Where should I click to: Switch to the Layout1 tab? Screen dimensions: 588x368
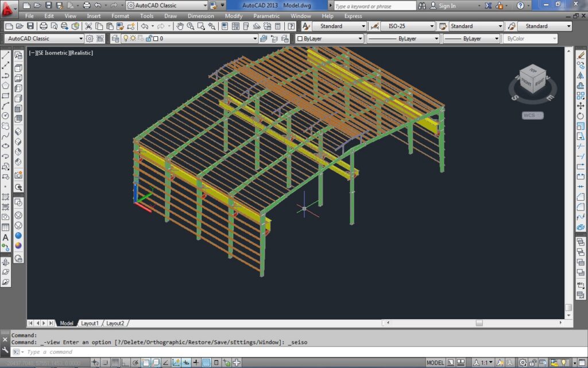point(90,323)
